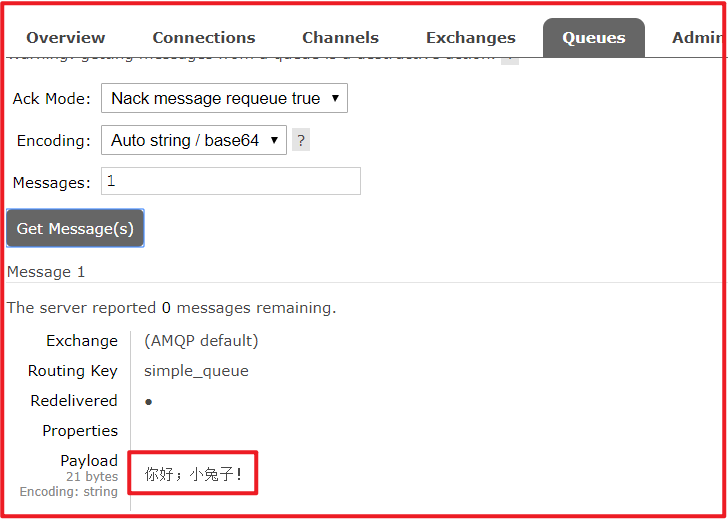Click the Ack Mode label
This screenshot has height=521, width=728.
point(51,99)
